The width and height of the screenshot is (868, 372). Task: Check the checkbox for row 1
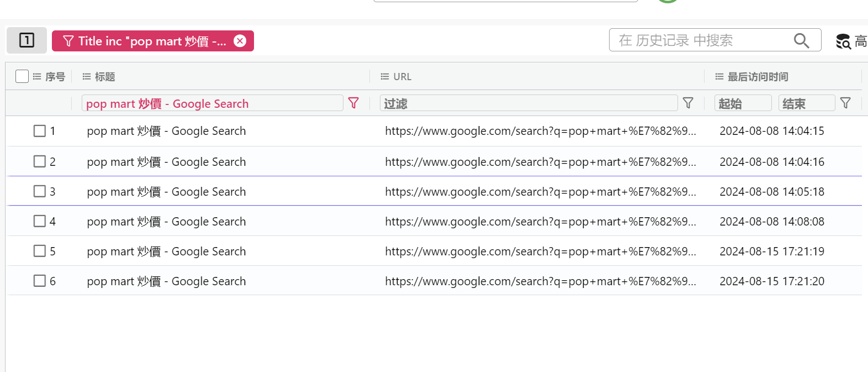[x=40, y=131]
